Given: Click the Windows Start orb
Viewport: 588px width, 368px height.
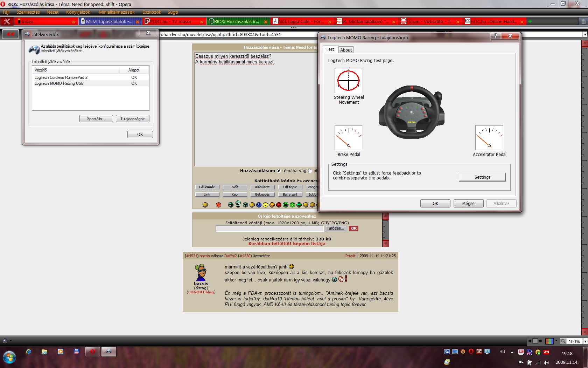Looking at the screenshot, I should 9,357.
